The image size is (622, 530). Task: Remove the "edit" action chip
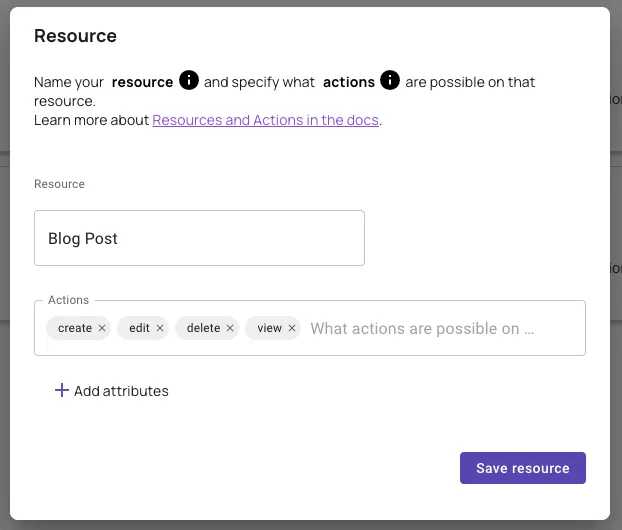tap(160, 328)
